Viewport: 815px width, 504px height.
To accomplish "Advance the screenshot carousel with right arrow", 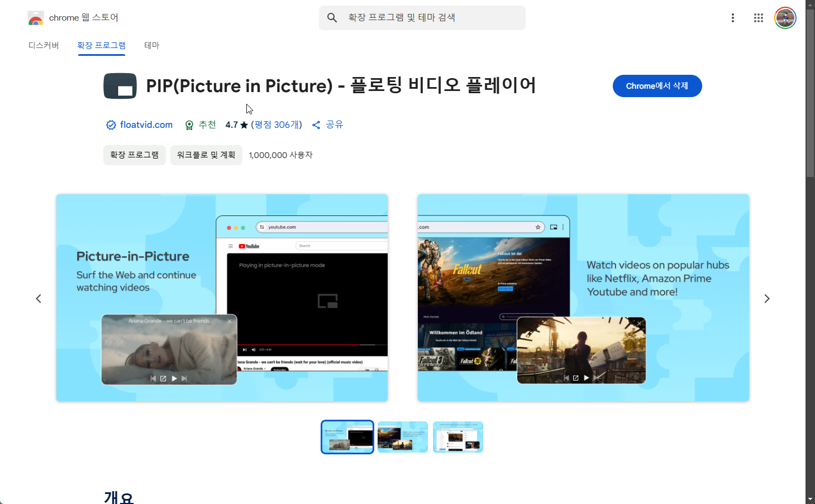I will point(766,298).
